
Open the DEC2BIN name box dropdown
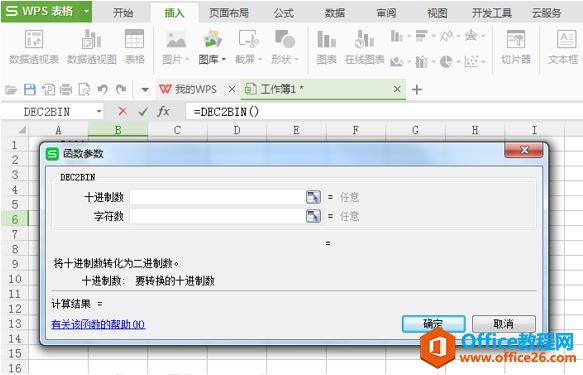[x=99, y=111]
